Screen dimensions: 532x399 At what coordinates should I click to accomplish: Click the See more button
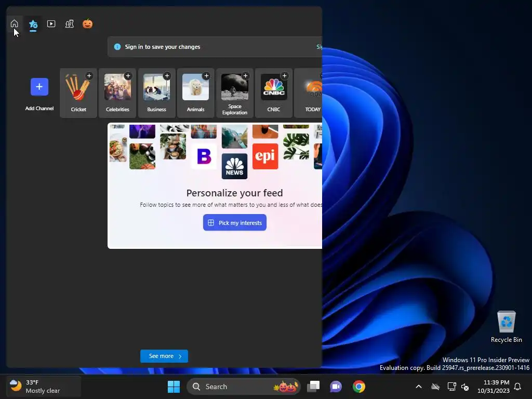point(164,356)
